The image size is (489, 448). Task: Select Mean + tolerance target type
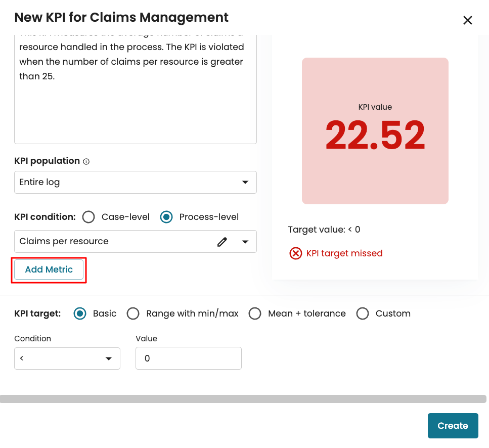255,313
